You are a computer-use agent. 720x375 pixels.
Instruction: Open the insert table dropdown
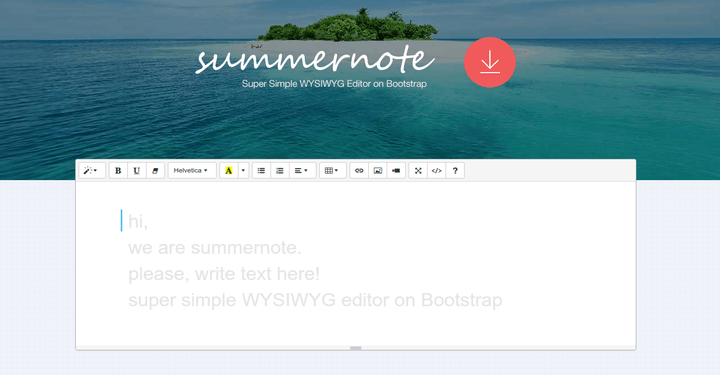tap(333, 170)
